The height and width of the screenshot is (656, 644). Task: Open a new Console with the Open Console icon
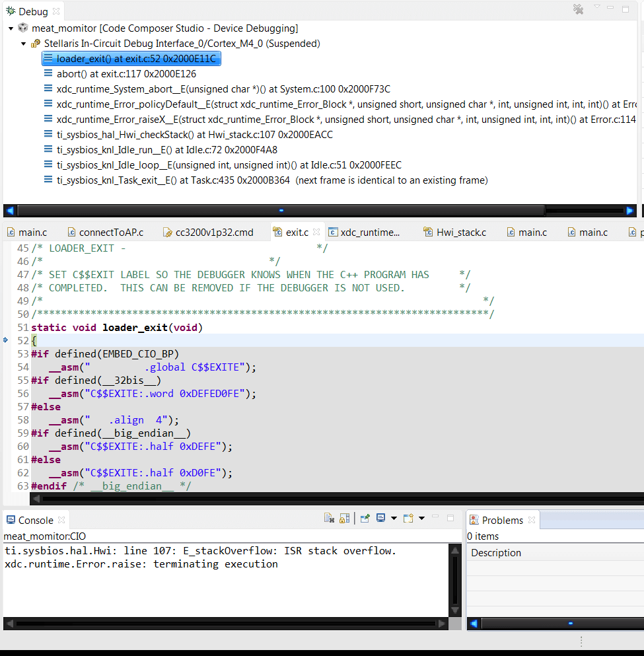pos(407,518)
